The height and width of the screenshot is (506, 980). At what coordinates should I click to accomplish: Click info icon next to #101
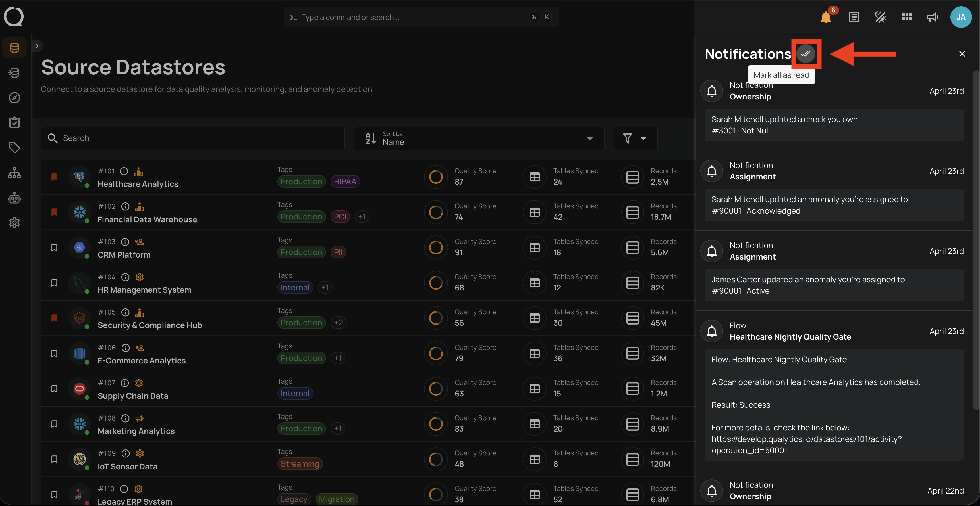tap(124, 171)
